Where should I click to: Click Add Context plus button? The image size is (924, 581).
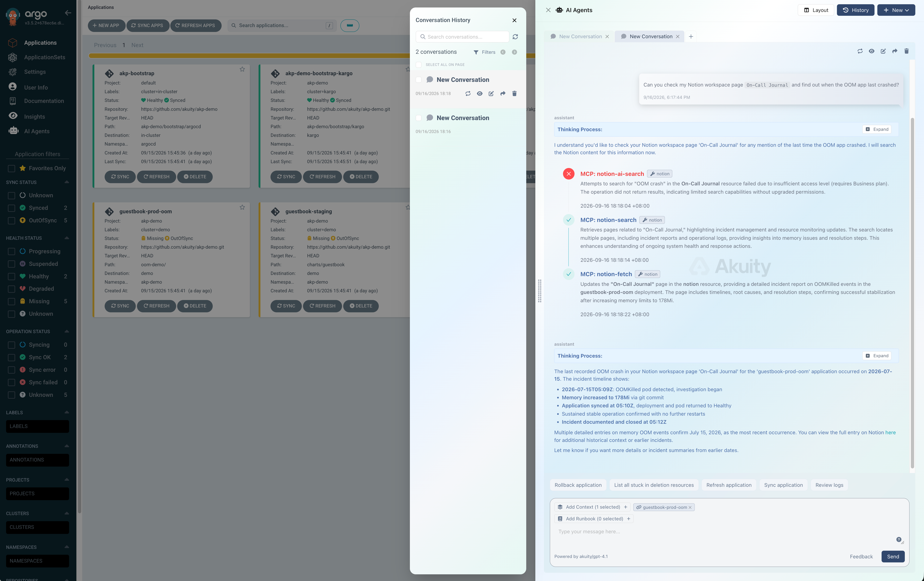[x=625, y=507]
